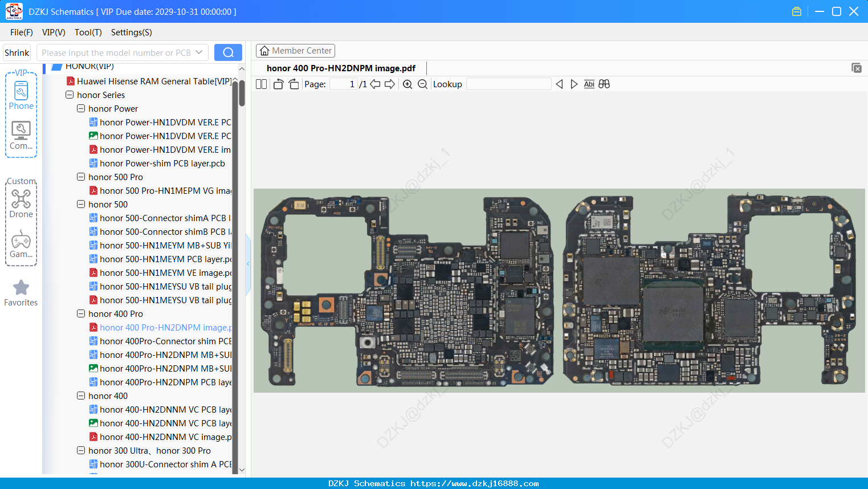Viewport: 868px width, 489px height.
Task: Select the Drone category icon
Action: [x=21, y=203]
